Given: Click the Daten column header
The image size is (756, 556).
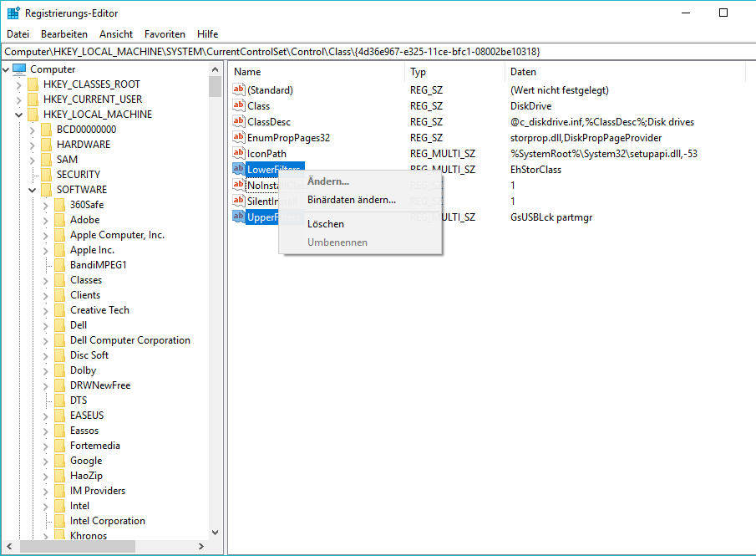Looking at the screenshot, I should tap(523, 72).
